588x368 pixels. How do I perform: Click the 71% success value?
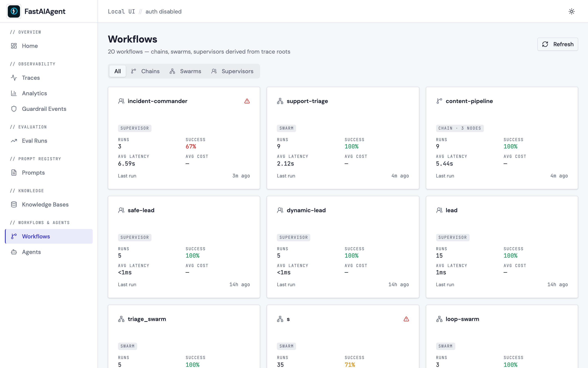click(x=350, y=365)
